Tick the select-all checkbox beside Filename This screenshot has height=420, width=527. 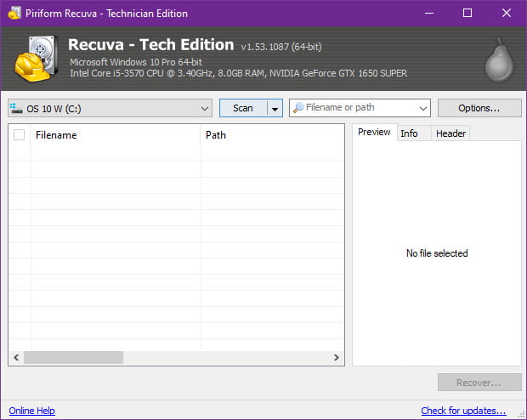pyautogui.click(x=20, y=134)
